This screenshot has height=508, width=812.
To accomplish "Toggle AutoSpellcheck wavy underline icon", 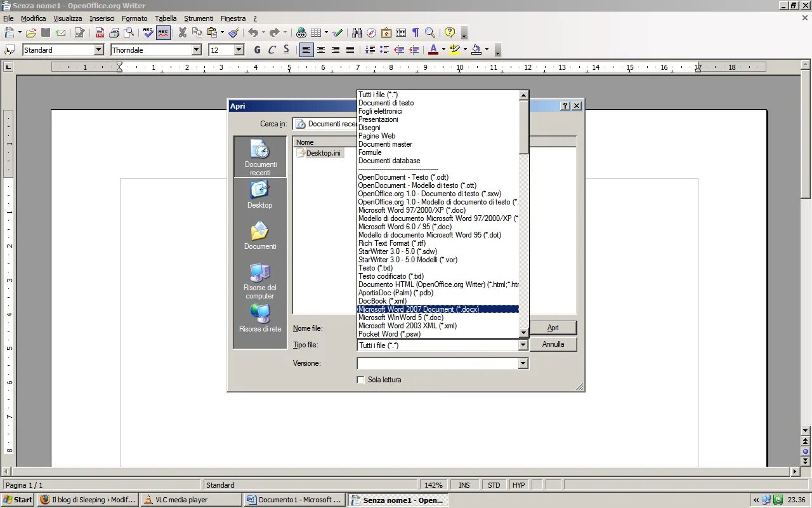I will pos(163,32).
